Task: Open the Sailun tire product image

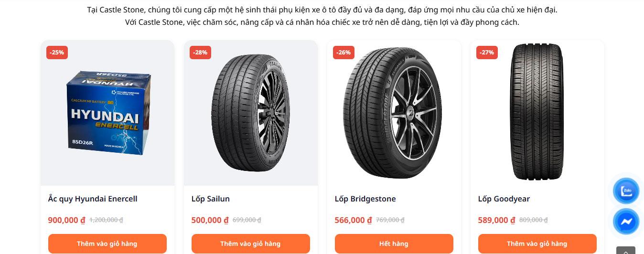Action: click(250, 114)
